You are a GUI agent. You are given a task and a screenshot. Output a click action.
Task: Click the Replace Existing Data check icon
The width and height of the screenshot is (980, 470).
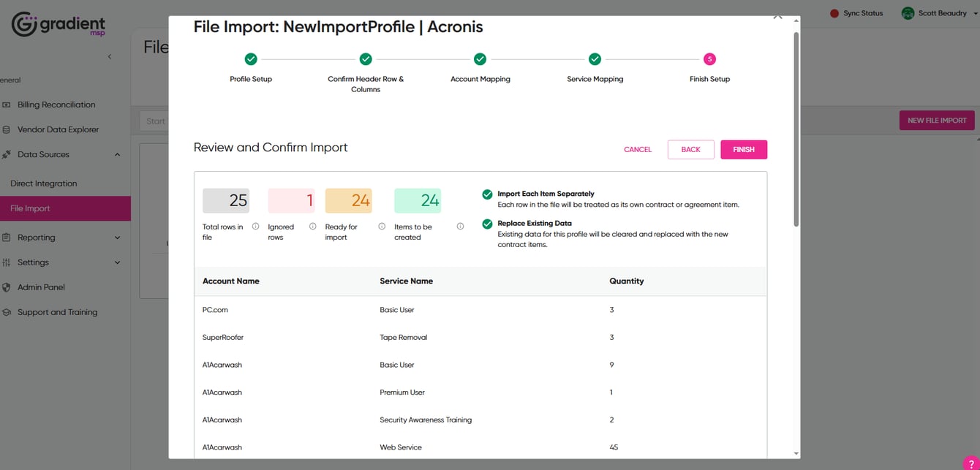[487, 224]
